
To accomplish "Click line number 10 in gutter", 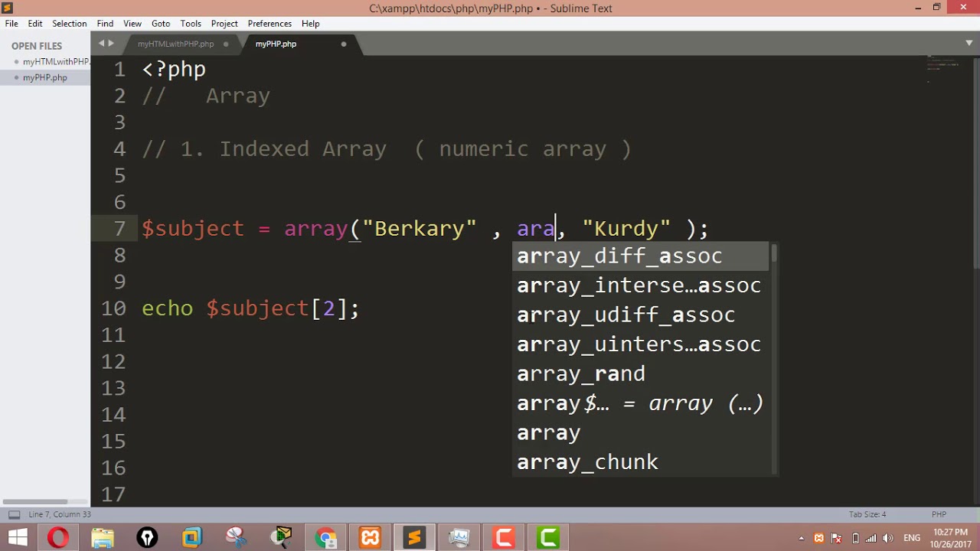I will (113, 308).
